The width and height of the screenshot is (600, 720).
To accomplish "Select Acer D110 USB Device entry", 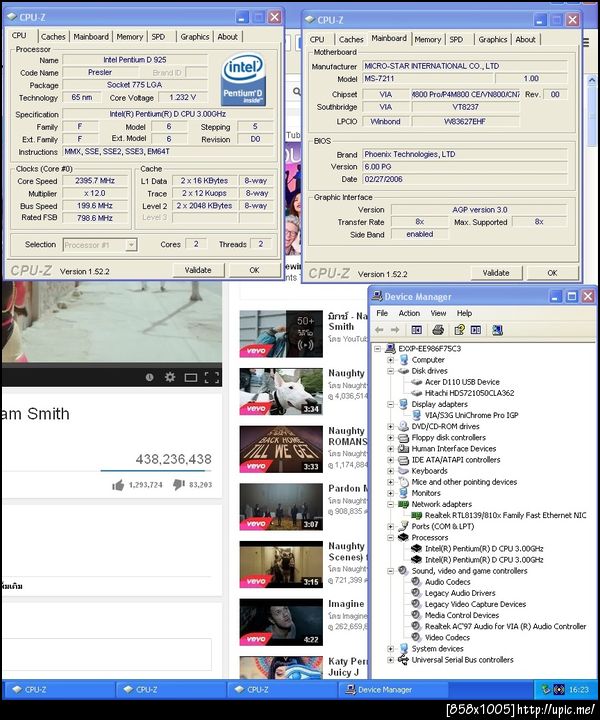I will [x=462, y=382].
